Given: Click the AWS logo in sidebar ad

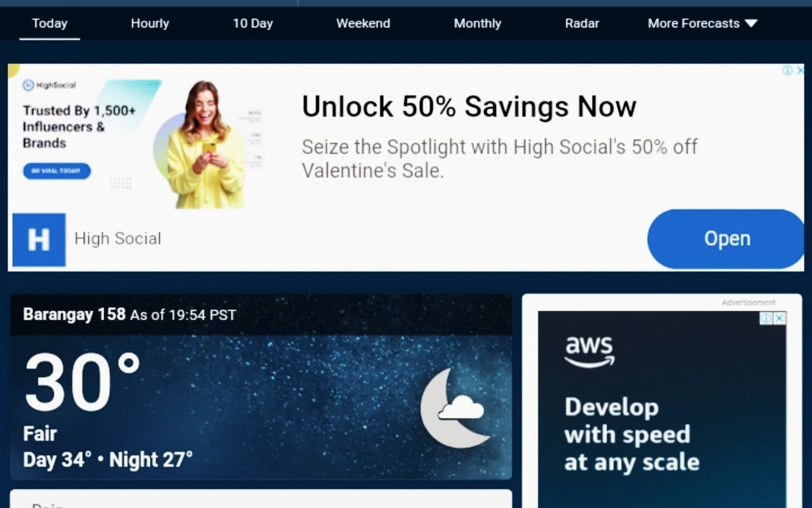Looking at the screenshot, I should (x=589, y=352).
